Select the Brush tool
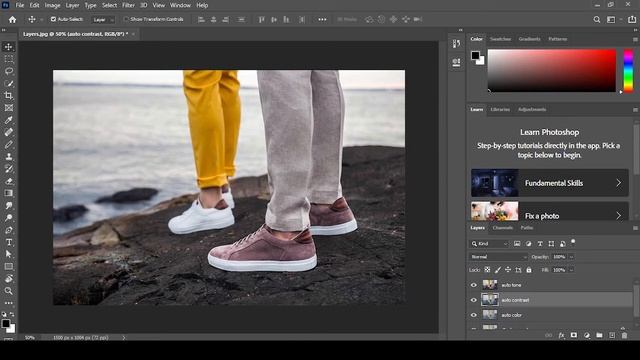 8,144
